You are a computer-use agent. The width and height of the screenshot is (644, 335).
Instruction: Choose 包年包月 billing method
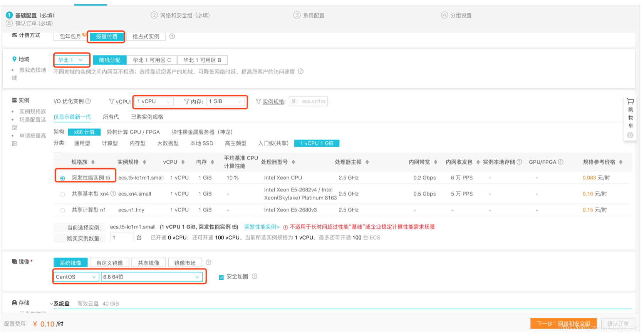70,37
